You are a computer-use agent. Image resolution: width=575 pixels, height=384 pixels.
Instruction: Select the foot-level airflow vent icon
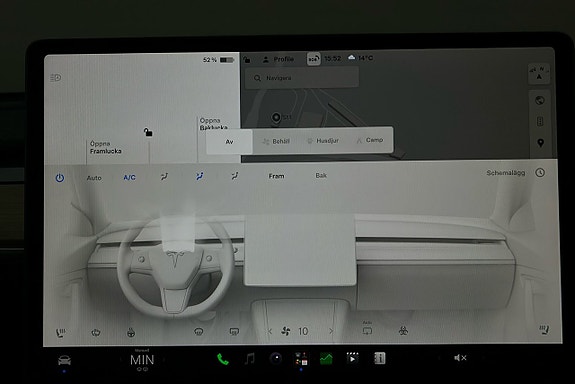pos(235,176)
